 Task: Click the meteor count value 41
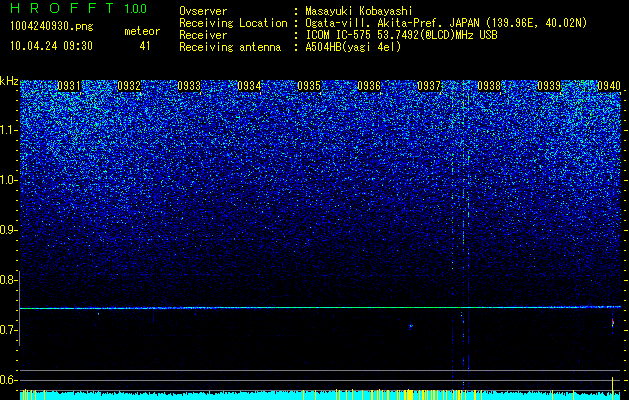click(x=145, y=46)
